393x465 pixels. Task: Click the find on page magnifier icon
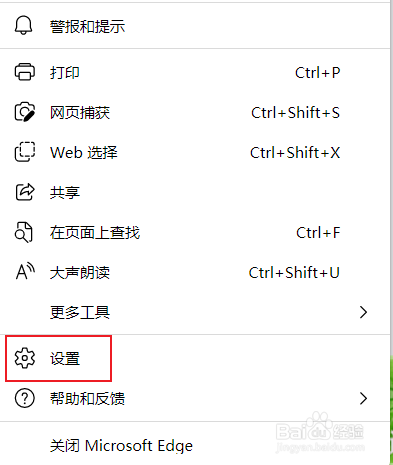point(24,232)
